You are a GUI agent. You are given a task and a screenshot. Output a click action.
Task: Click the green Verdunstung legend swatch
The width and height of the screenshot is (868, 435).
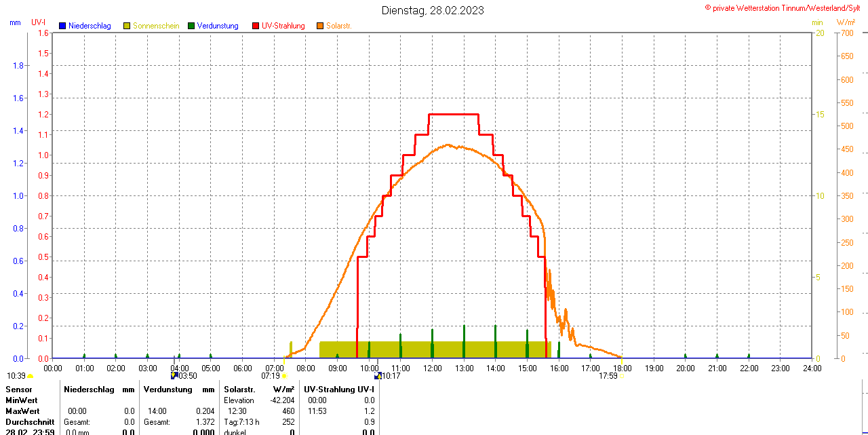191,26
